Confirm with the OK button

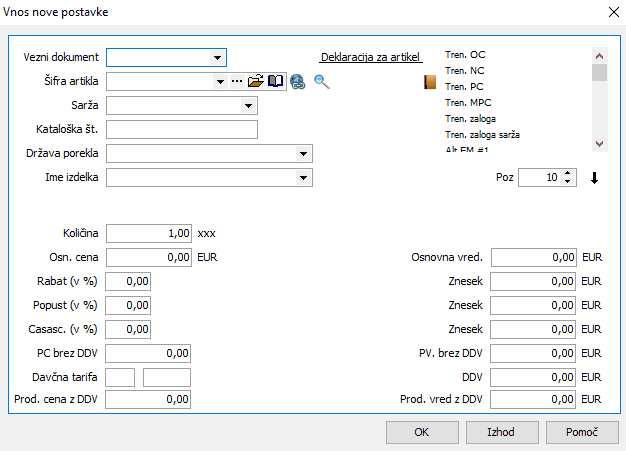(422, 432)
